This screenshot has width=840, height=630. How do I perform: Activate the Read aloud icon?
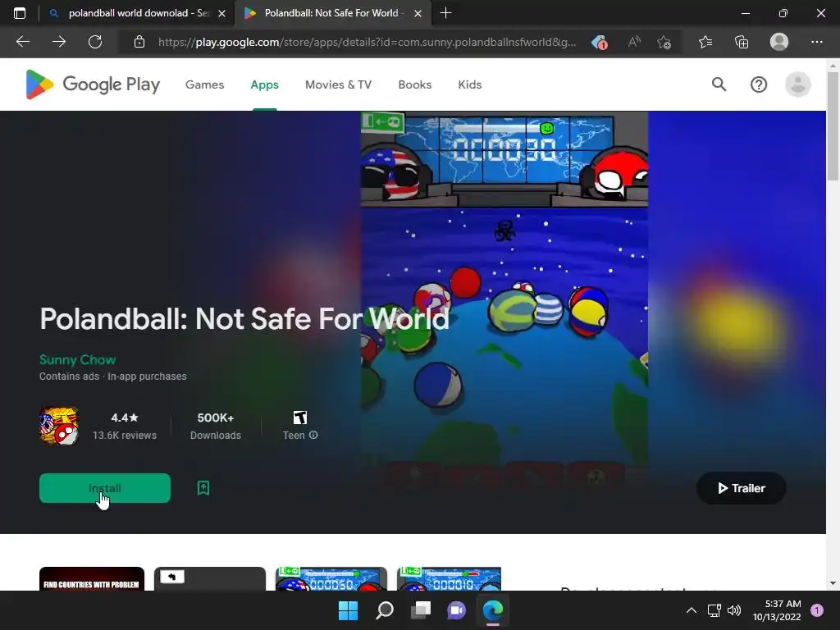click(x=634, y=42)
